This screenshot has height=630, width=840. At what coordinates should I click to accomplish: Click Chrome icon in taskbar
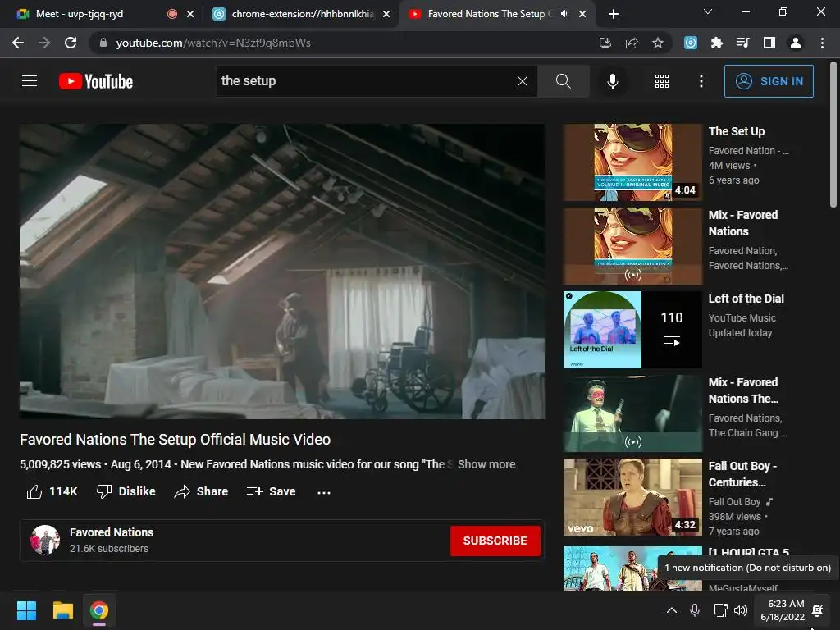(98, 610)
